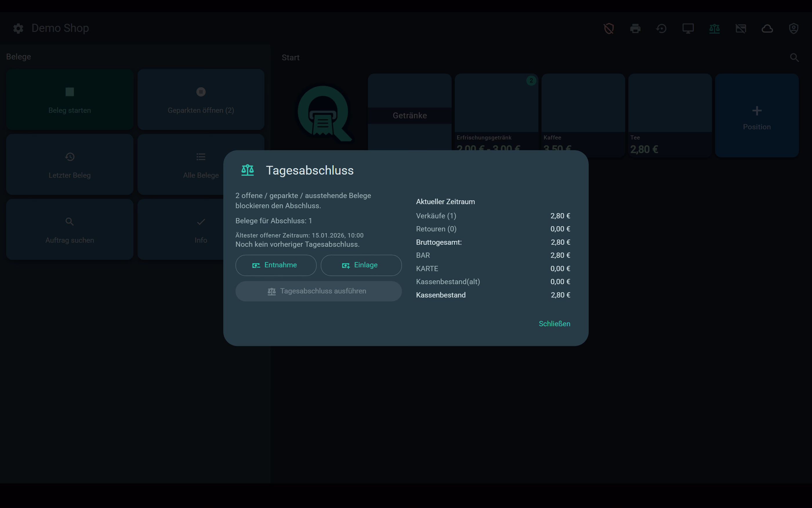This screenshot has width=812, height=508.
Task: Open the user account shield icon
Action: pyautogui.click(x=793, y=28)
